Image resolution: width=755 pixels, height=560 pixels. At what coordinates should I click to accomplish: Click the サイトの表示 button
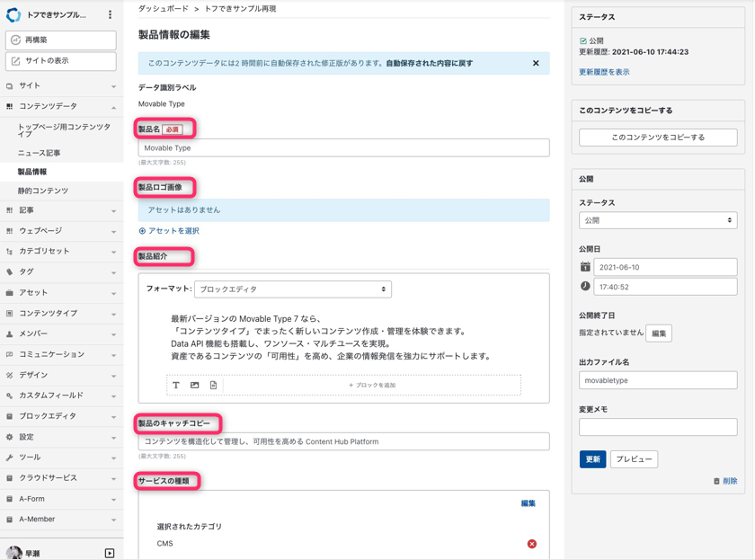(61, 61)
